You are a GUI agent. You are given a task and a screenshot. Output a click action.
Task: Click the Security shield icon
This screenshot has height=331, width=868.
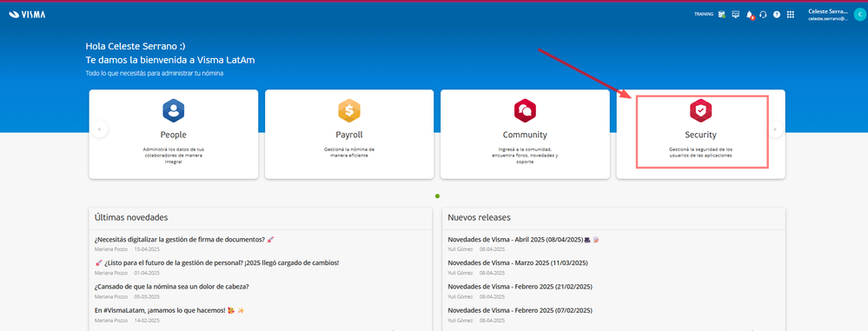701,110
